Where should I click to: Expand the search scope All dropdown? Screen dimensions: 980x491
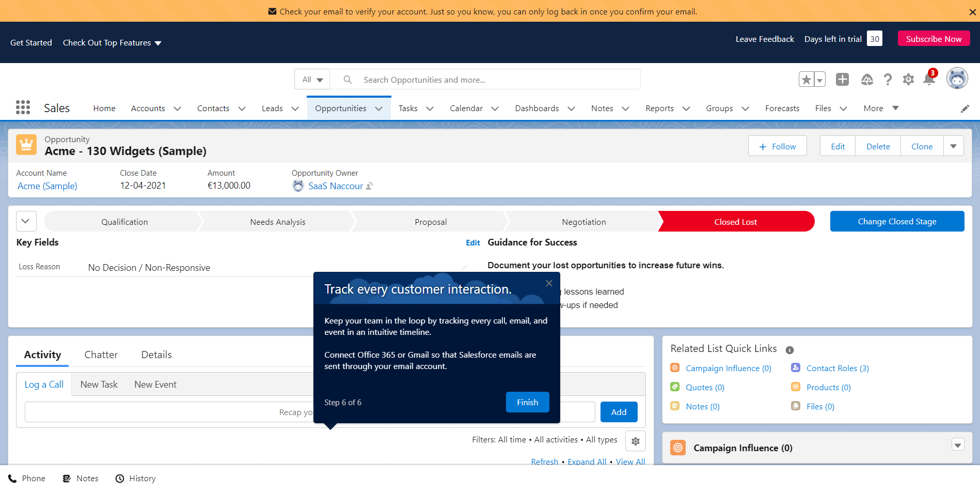click(312, 80)
